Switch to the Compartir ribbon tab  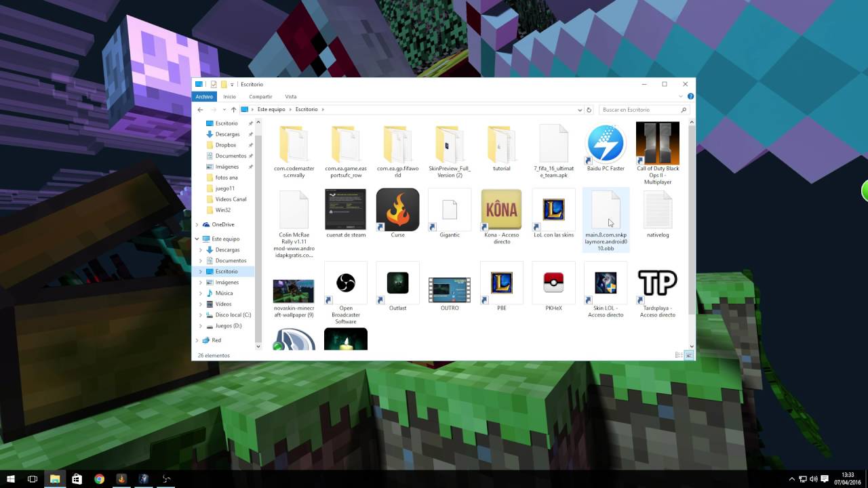click(260, 97)
